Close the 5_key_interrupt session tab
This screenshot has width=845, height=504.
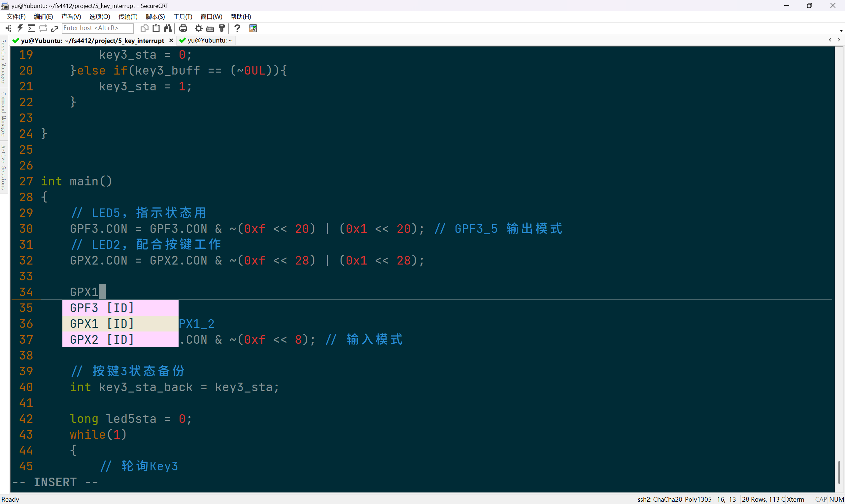tap(171, 41)
